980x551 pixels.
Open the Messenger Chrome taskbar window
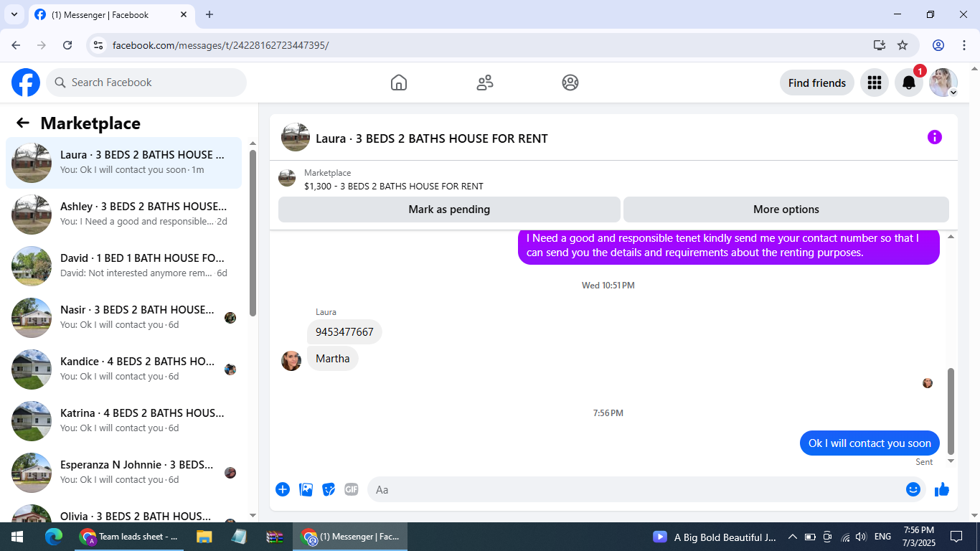pos(351,537)
